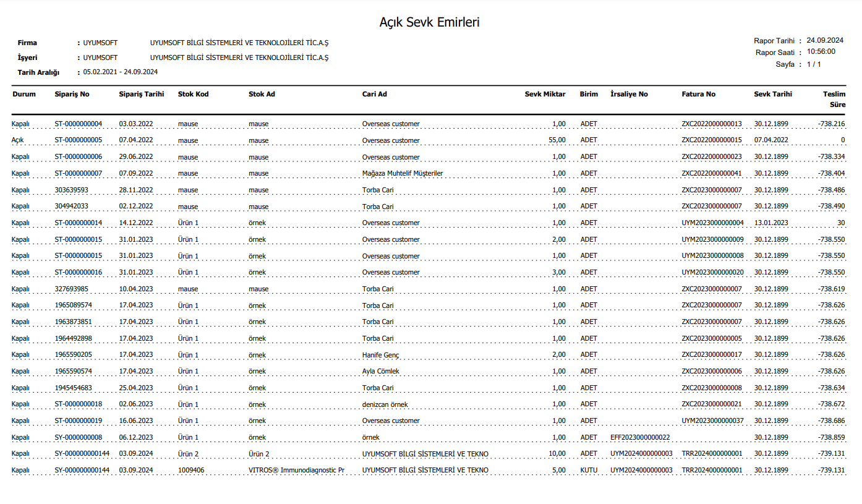The height and width of the screenshot is (504, 862).
Task: Select customer name Hanife Genç
Action: (x=381, y=355)
